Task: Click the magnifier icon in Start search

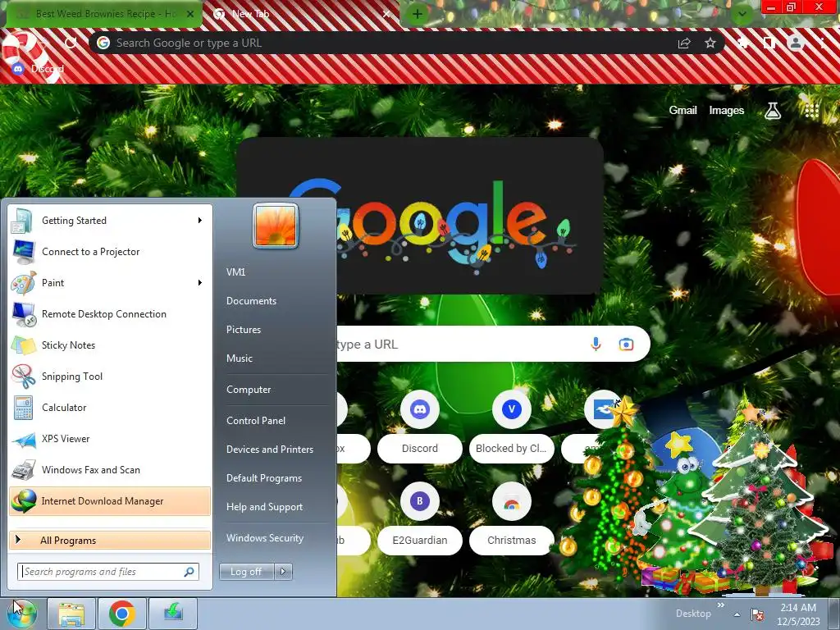Action: tap(189, 572)
